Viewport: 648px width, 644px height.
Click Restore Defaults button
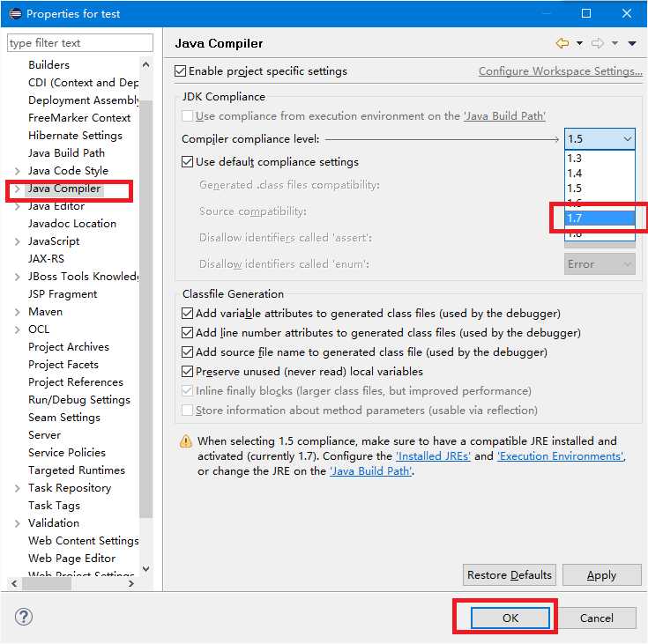coord(510,575)
